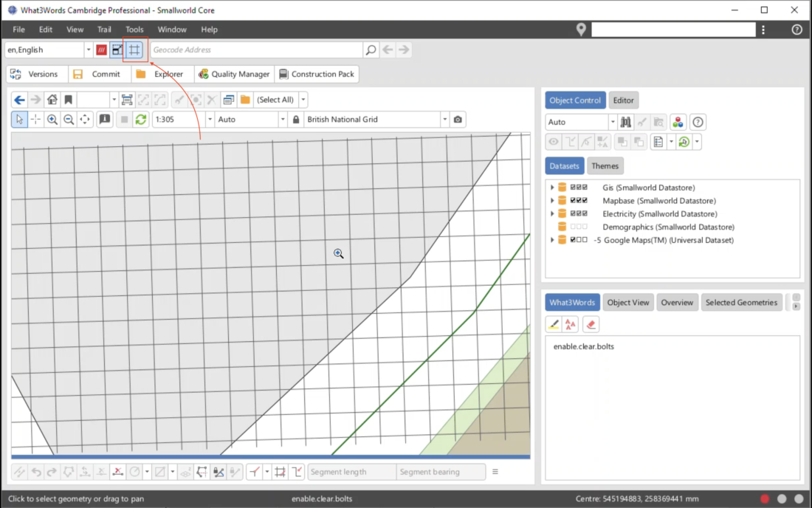Click the help question icon at top right
The height and width of the screenshot is (508, 812).
click(797, 30)
